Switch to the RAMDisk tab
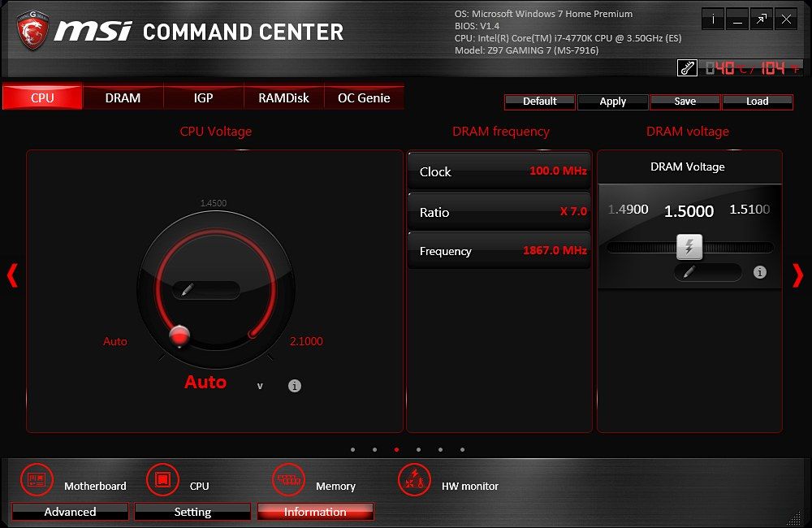 (283, 97)
